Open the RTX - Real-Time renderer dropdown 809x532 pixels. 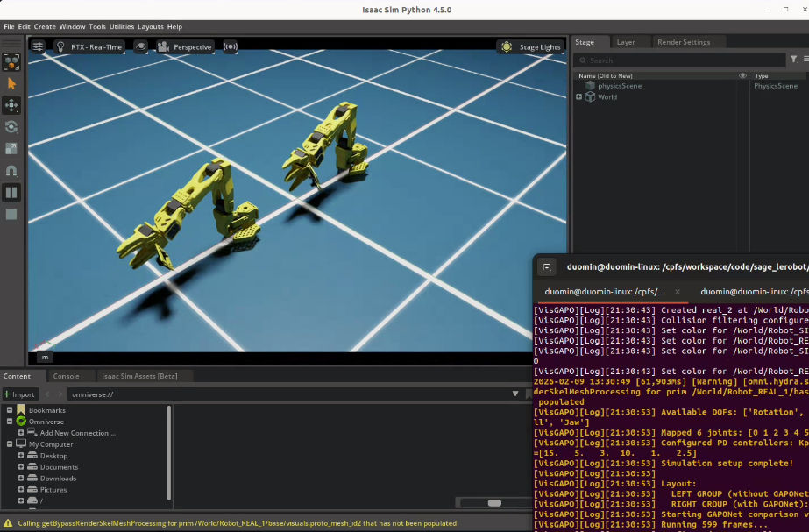coord(90,46)
